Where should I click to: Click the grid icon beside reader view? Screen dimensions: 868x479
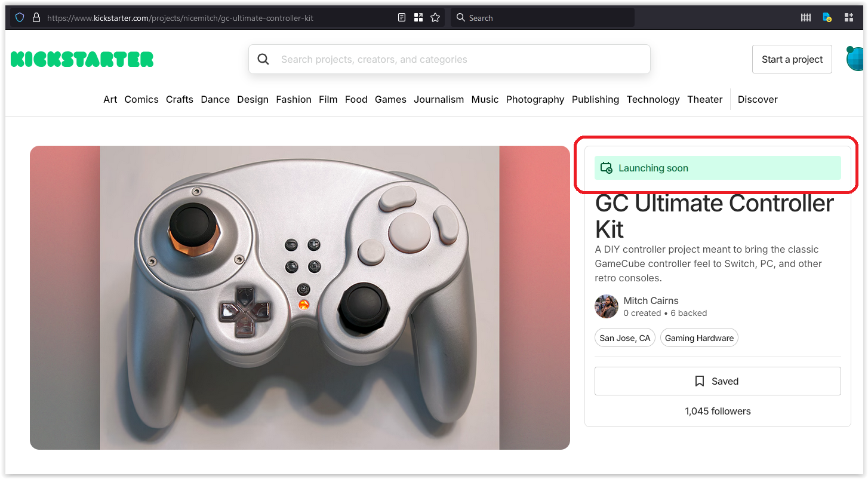click(x=418, y=18)
